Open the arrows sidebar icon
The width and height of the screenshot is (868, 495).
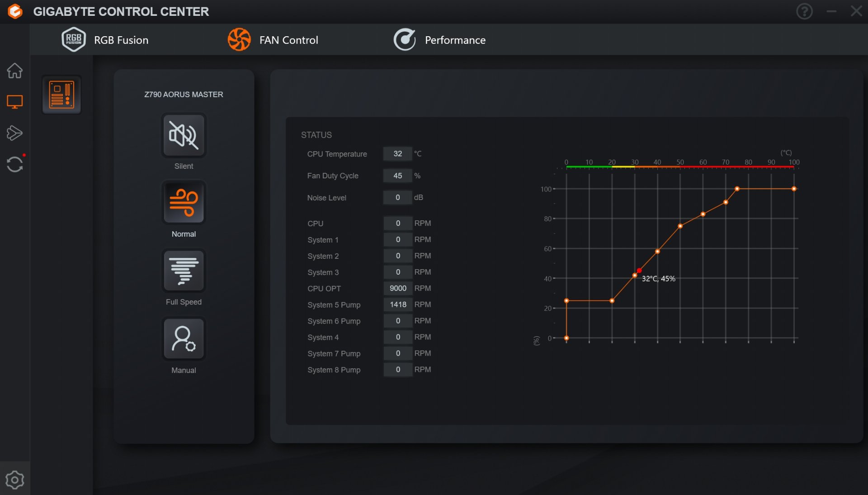coord(14,133)
